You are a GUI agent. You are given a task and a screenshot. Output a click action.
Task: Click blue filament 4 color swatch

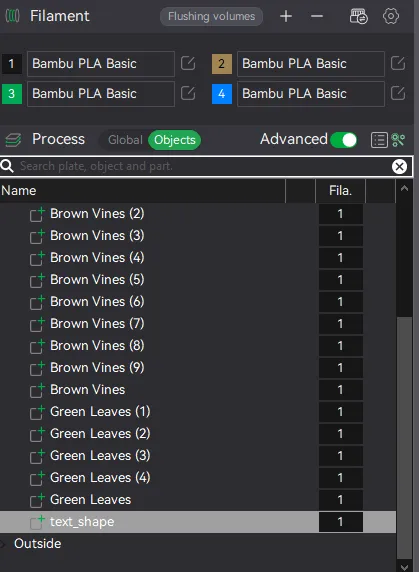click(x=222, y=94)
